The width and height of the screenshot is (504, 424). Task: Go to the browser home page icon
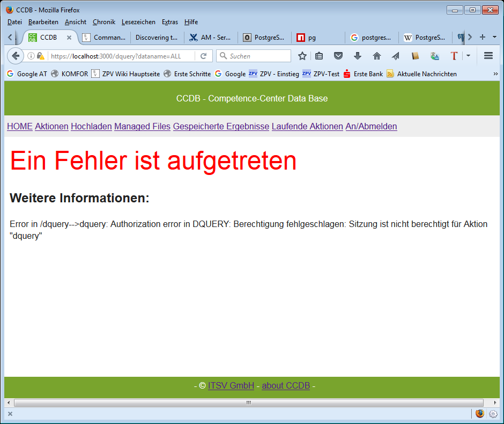pos(376,56)
